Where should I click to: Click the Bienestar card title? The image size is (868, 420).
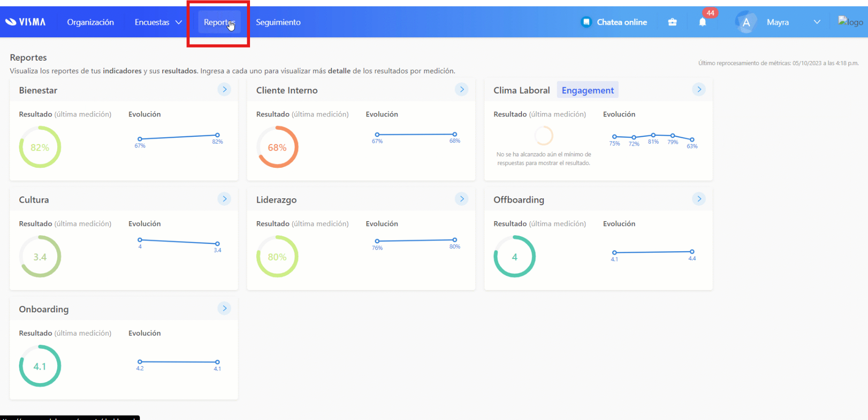[x=38, y=90]
